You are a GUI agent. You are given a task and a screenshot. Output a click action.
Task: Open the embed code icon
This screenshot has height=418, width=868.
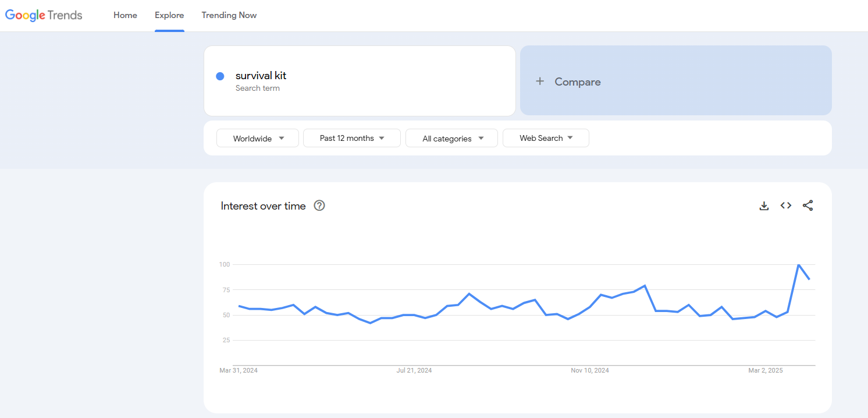[x=786, y=206]
